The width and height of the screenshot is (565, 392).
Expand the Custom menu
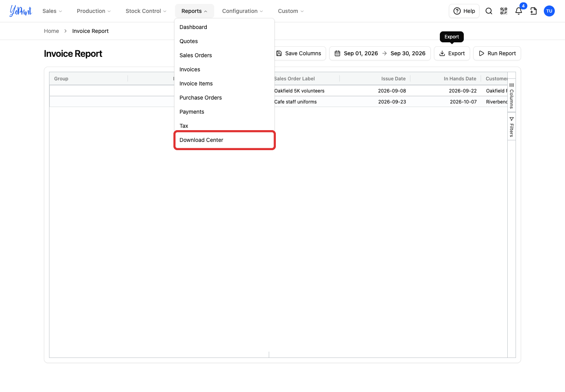[x=291, y=11]
